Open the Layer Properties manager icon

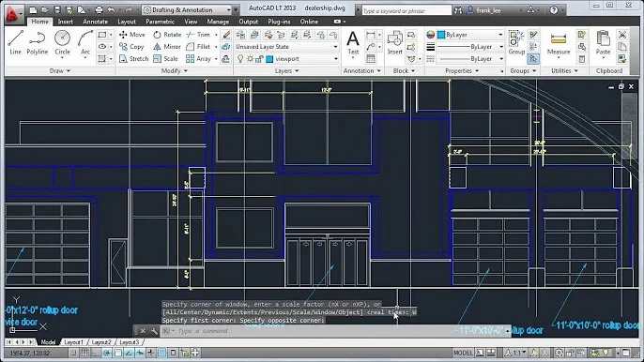coord(240,35)
